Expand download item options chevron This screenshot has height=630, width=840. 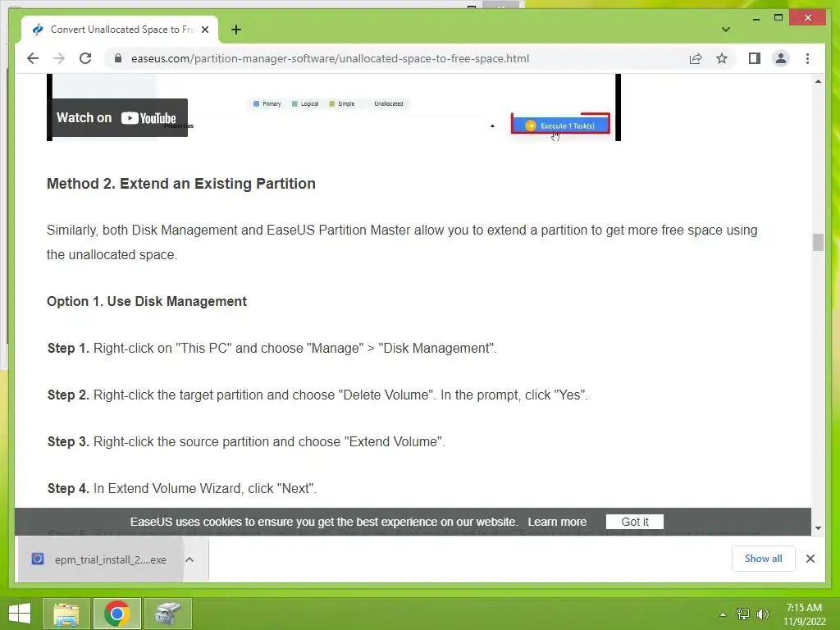tap(189, 559)
